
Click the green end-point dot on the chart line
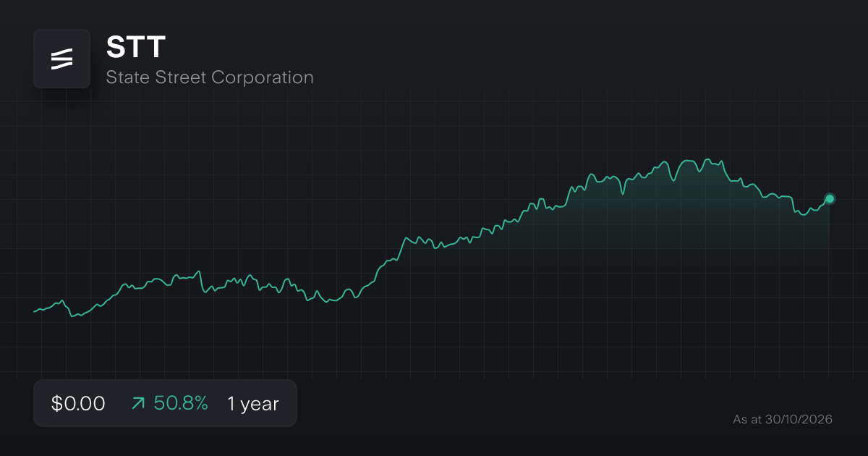click(830, 198)
